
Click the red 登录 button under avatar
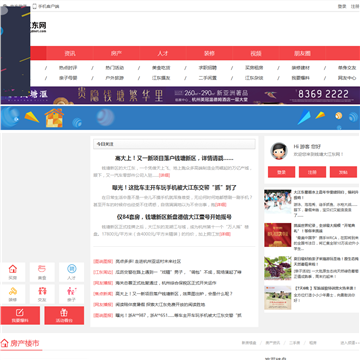pos(281,172)
